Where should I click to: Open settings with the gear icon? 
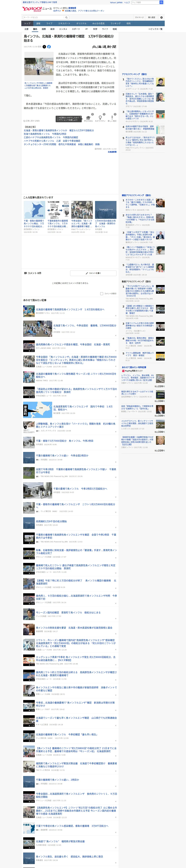[x=161, y=18]
